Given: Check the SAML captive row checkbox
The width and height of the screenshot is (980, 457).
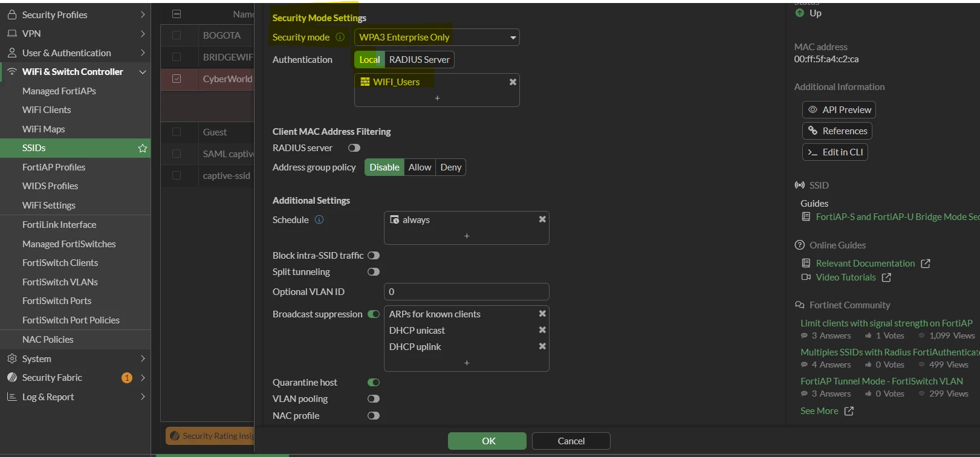Looking at the screenshot, I should pos(177,154).
